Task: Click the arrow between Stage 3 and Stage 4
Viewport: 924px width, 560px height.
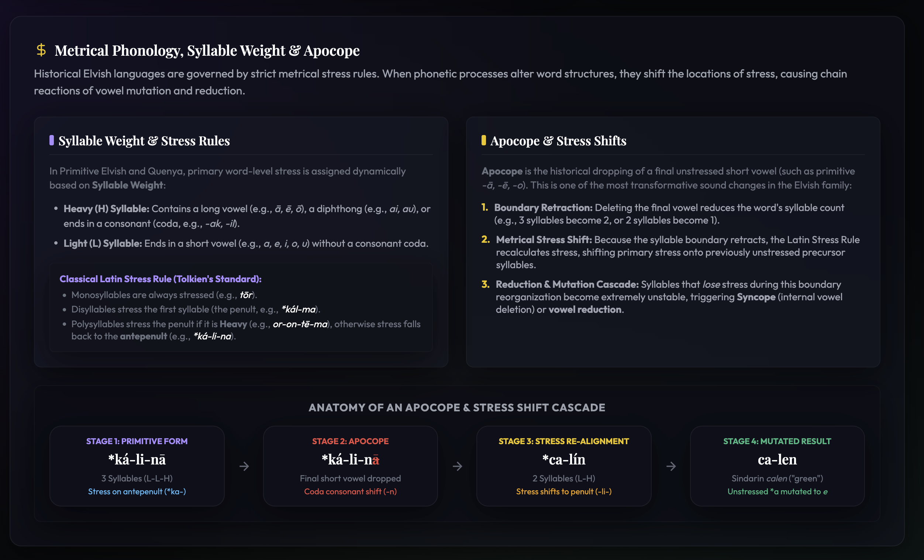Action: (x=671, y=466)
